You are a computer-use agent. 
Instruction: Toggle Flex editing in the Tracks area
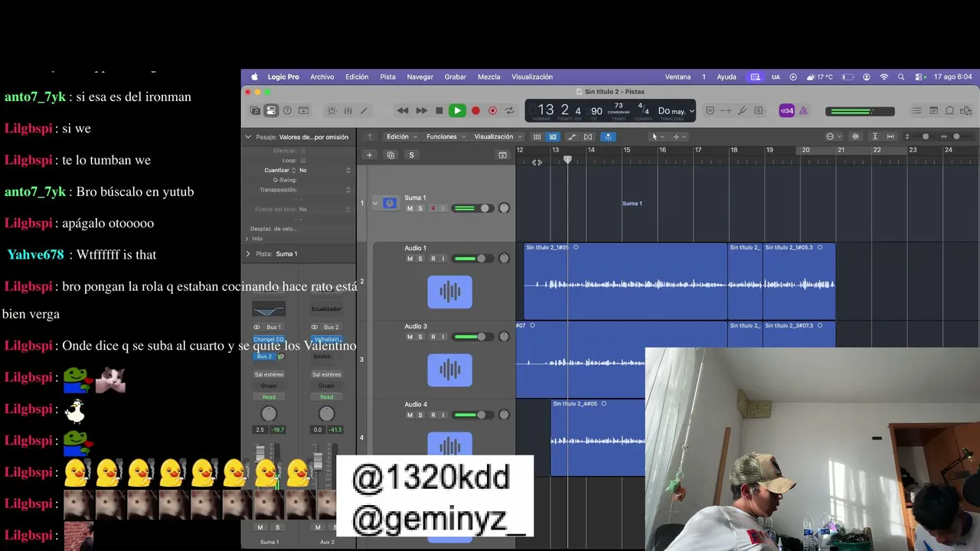coord(588,137)
